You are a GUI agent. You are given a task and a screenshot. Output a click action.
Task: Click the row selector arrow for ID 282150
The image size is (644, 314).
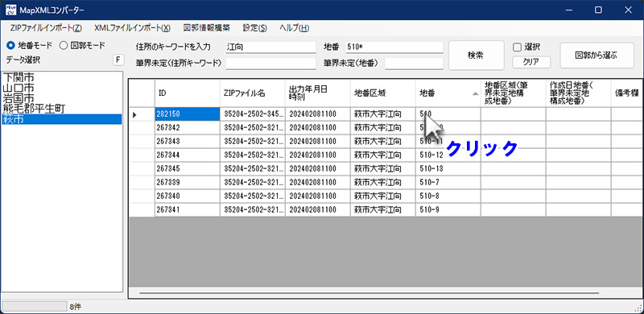click(x=142, y=114)
